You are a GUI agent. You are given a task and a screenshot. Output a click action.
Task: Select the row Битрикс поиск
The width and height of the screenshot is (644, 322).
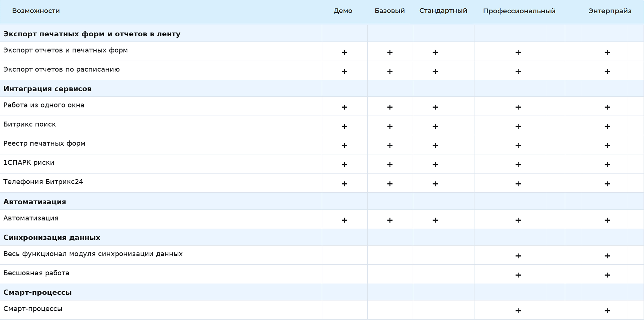click(x=322, y=125)
